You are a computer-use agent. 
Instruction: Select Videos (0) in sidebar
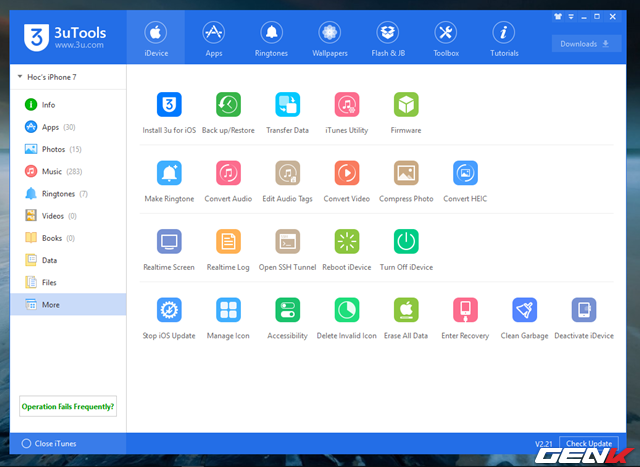coord(68,216)
